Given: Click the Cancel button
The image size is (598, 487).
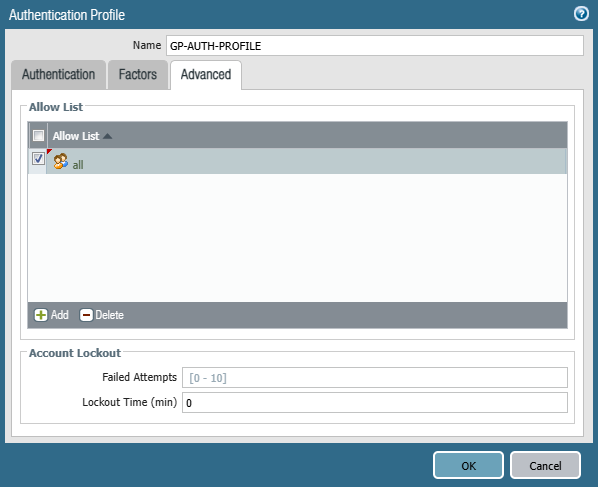Looking at the screenshot, I should tap(545, 465).
